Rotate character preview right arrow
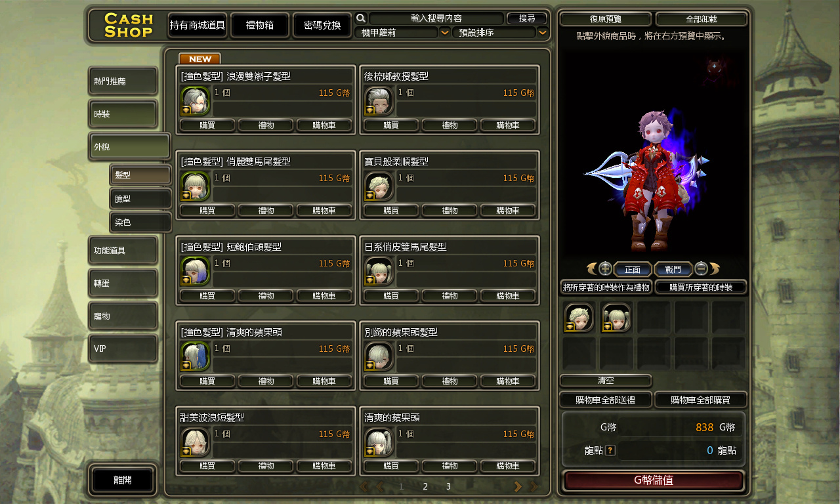Viewport: 840px width, 504px height. point(715,268)
